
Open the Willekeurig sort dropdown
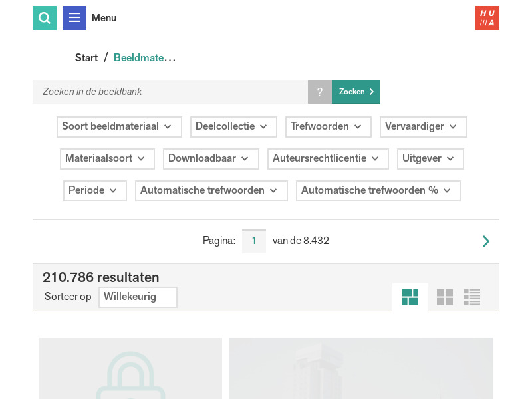[x=138, y=297]
